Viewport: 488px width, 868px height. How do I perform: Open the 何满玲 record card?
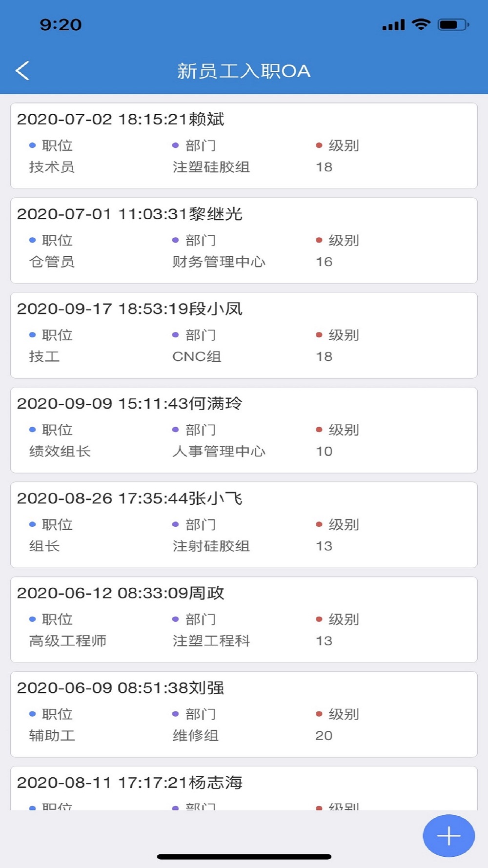tap(244, 430)
